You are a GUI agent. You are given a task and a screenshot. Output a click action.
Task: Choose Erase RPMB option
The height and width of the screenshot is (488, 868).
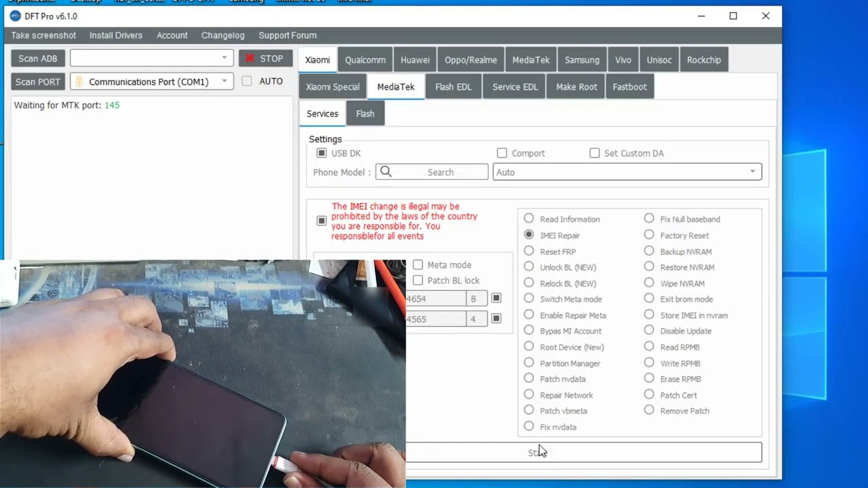[x=649, y=378]
